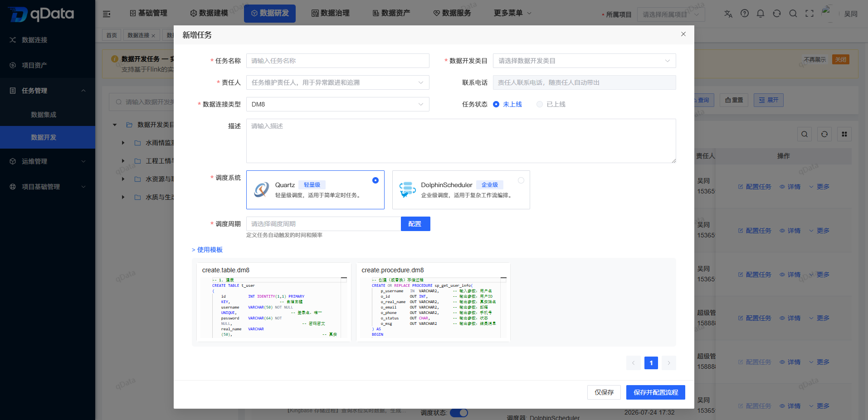The height and width of the screenshot is (420, 868).
Task: Click 配置任务 in first table row
Action: pyautogui.click(x=755, y=187)
